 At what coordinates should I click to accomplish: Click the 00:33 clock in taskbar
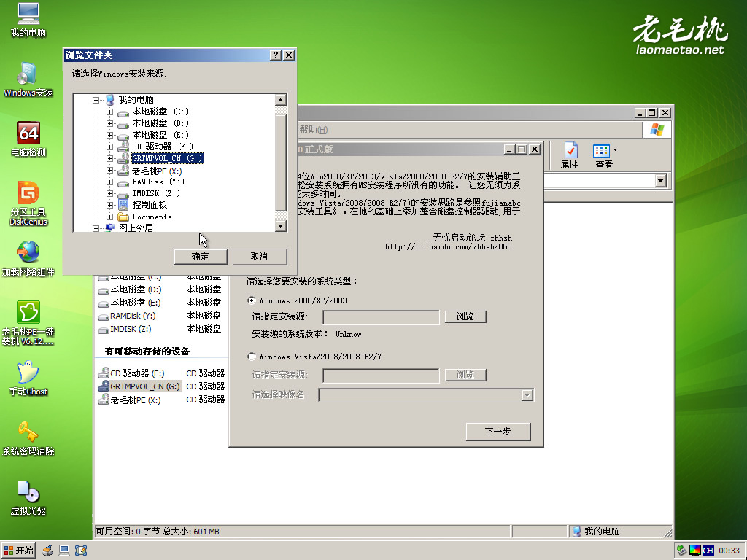[729, 551]
